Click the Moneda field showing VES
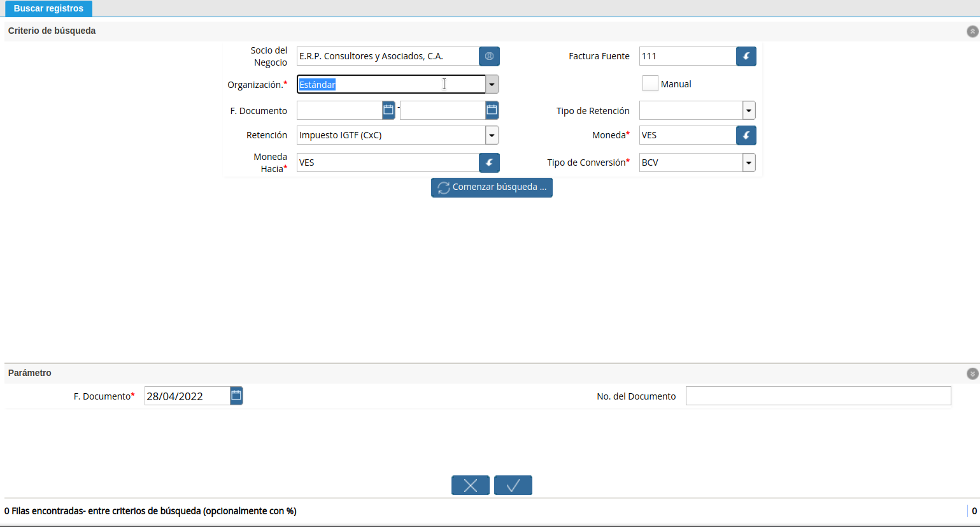980x527 pixels. [x=688, y=135]
